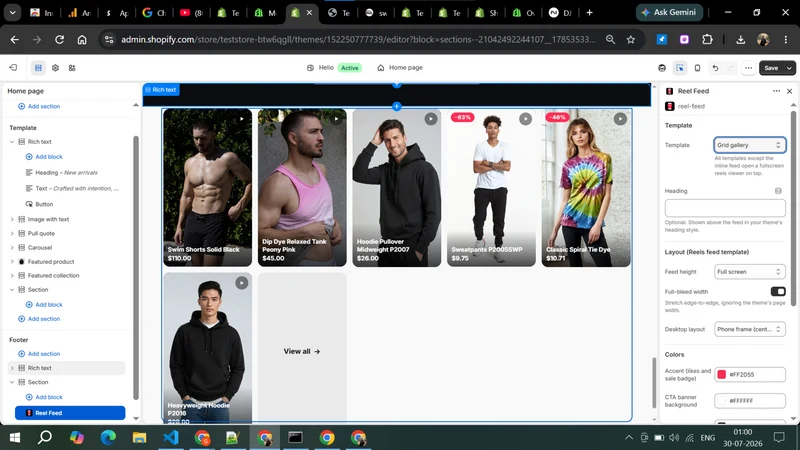Pick Accent color swatch #FF2D55
Viewport: 800px width, 450px height.
tap(721, 374)
